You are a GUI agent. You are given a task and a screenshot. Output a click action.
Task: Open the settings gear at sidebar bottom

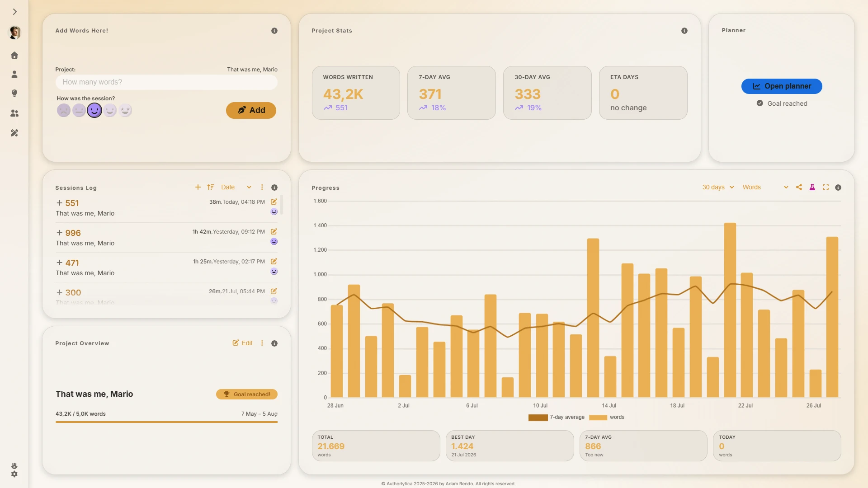point(14,474)
